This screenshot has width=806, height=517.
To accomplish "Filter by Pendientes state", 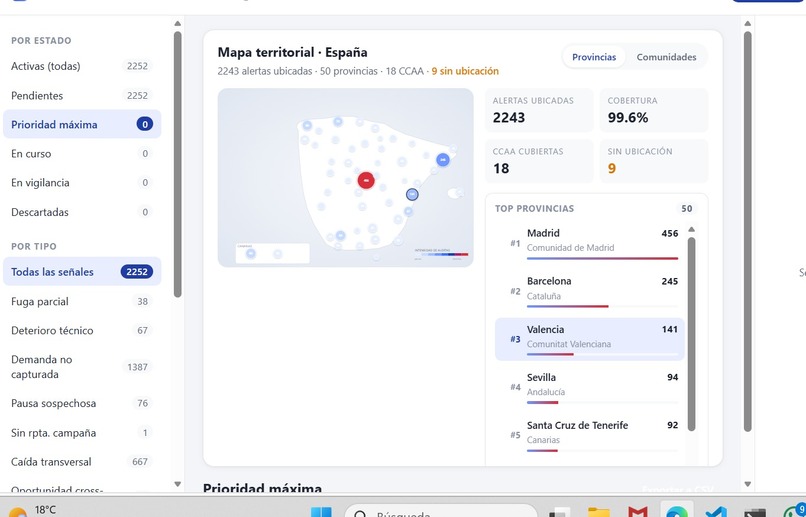I will coord(82,96).
